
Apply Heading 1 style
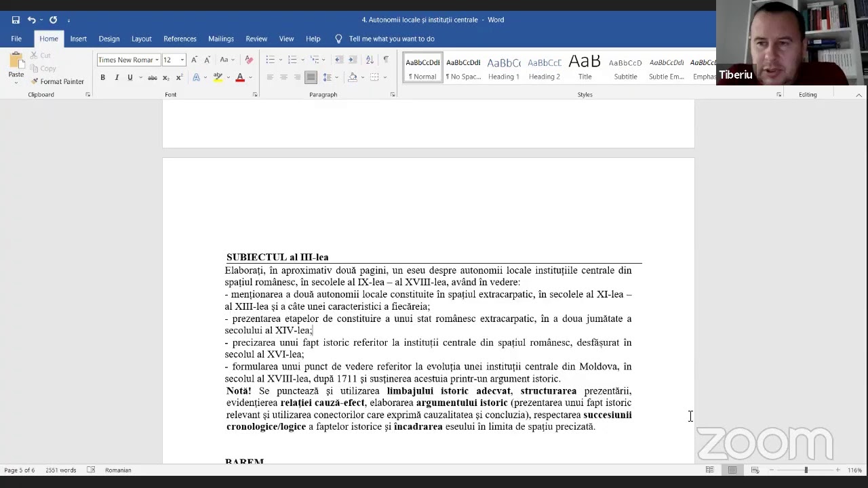(504, 67)
